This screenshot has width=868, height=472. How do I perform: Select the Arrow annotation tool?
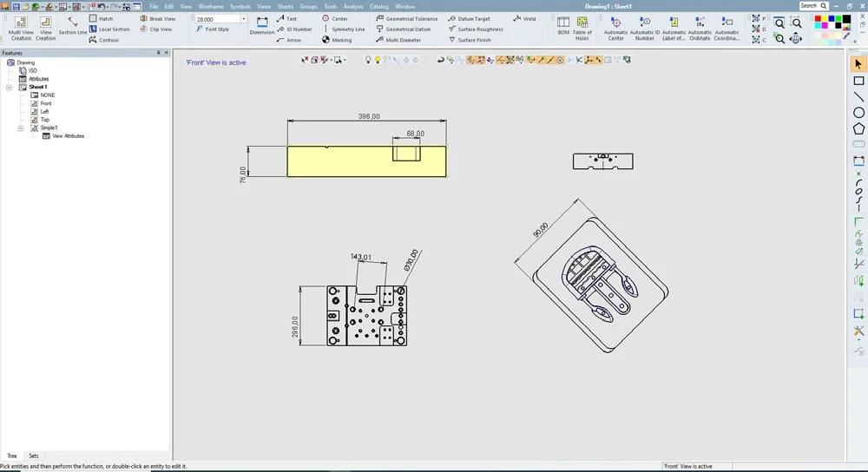pos(289,40)
